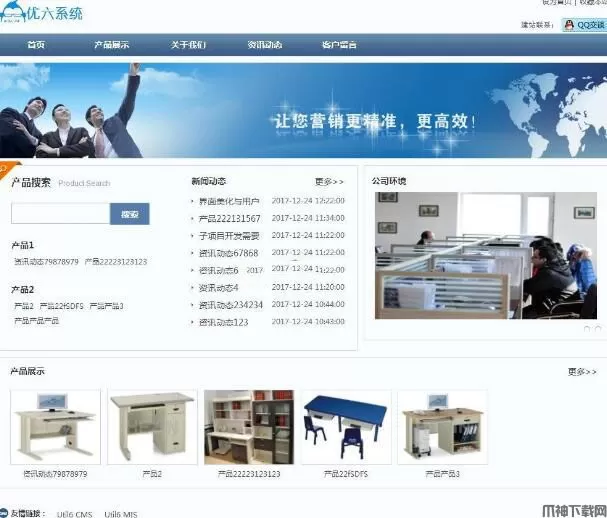The height and width of the screenshot is (518, 607).
Task: Focus the product search input field
Action: coord(61,213)
